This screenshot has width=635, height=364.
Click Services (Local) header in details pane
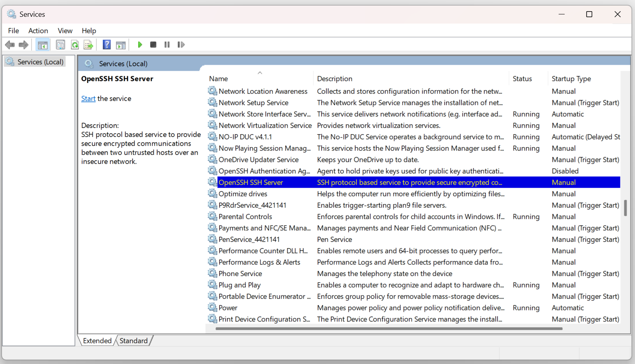point(123,64)
